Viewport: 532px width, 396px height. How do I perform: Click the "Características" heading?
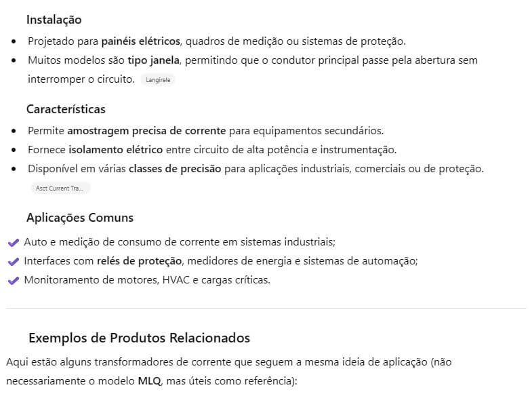coord(66,109)
